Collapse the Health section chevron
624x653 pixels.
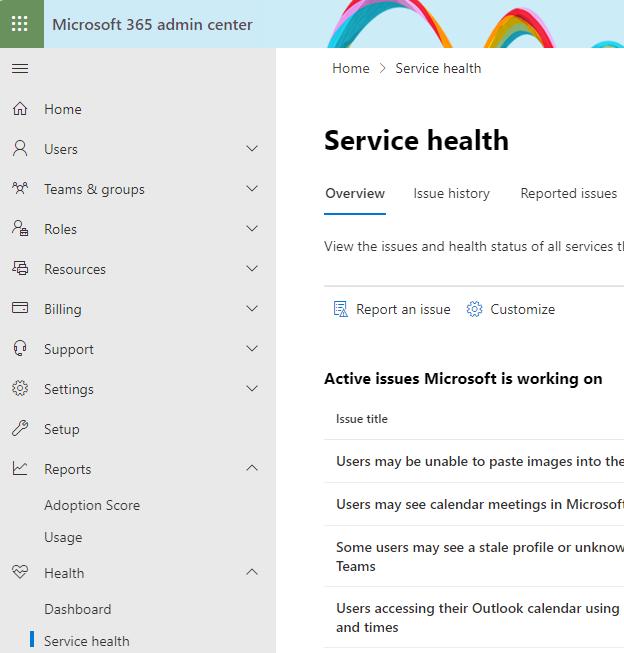point(252,572)
